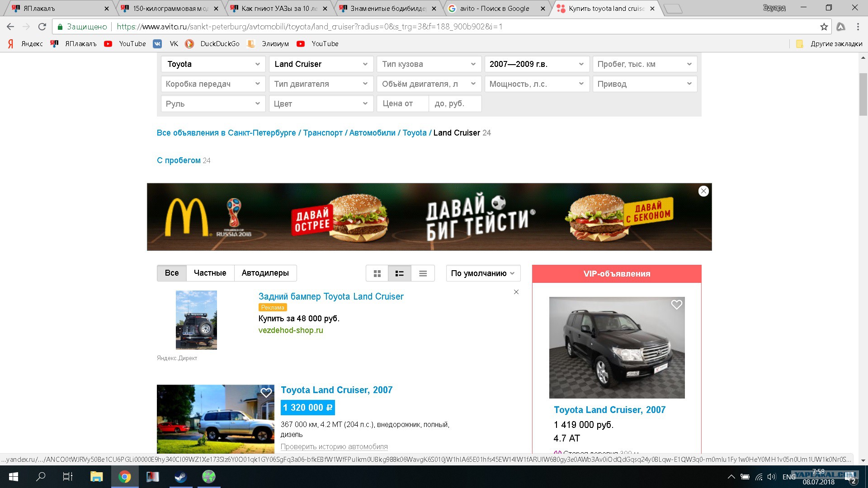
Task: Open the black VIP Land Cruiser photo
Action: click(x=617, y=347)
